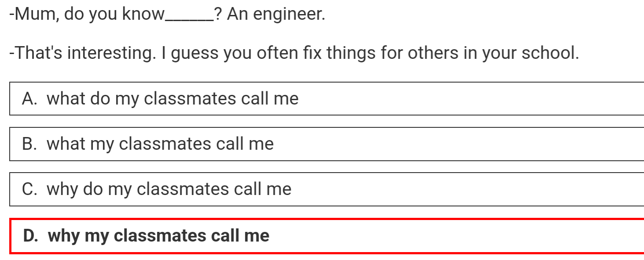Click the word 'why' in option C

(62, 190)
